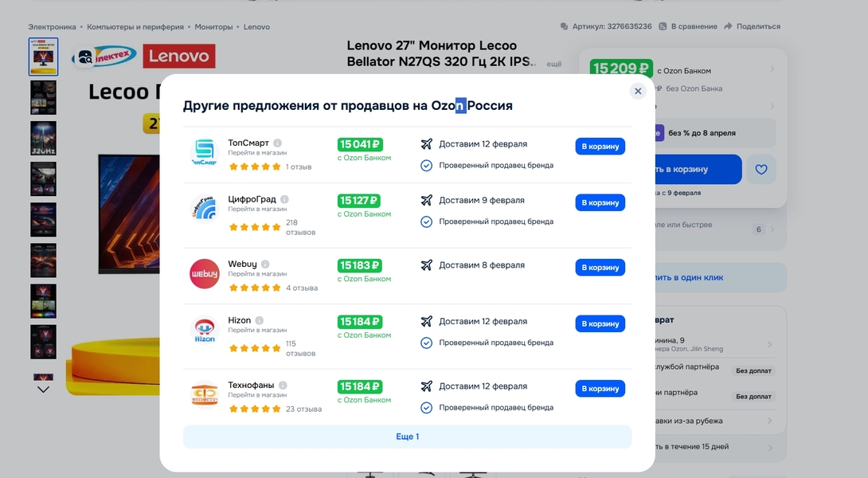The width and height of the screenshot is (868, 478).
Task: Open Технофаны's 23 отзыва reviews
Action: [303, 409]
